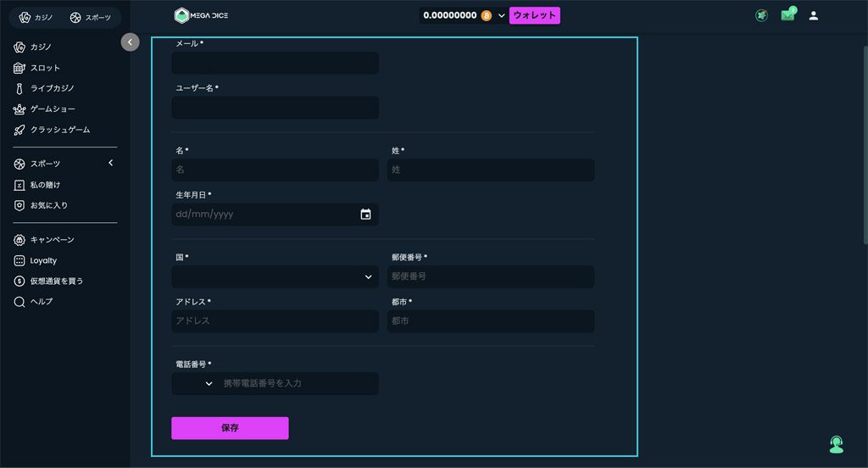This screenshot has width=868, height=468.
Task: Click the ウォレット button
Action: coord(534,15)
